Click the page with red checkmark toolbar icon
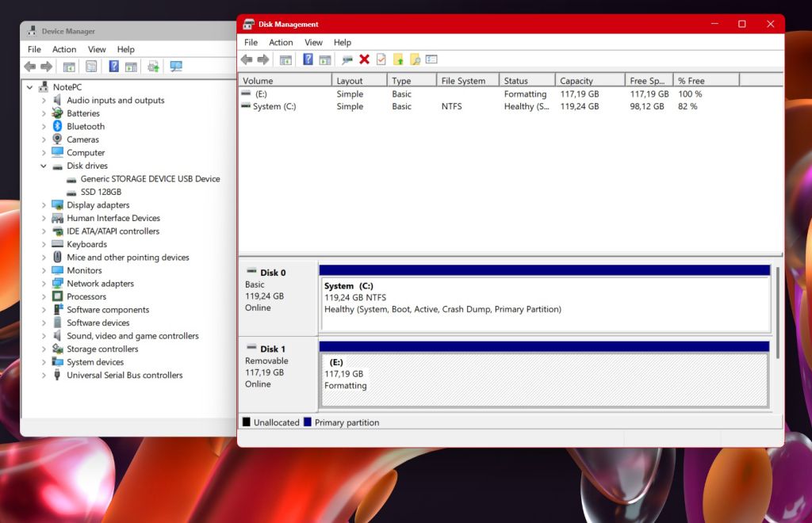812x523 pixels. pos(381,59)
